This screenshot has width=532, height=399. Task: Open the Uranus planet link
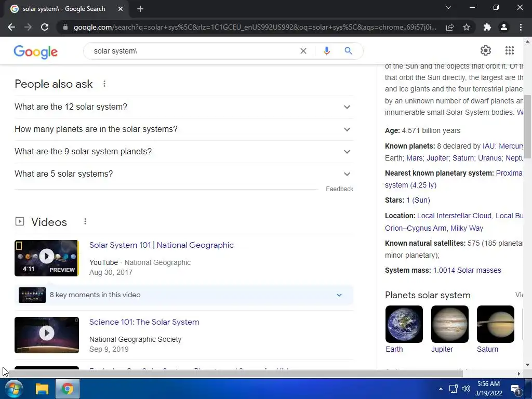click(489, 158)
